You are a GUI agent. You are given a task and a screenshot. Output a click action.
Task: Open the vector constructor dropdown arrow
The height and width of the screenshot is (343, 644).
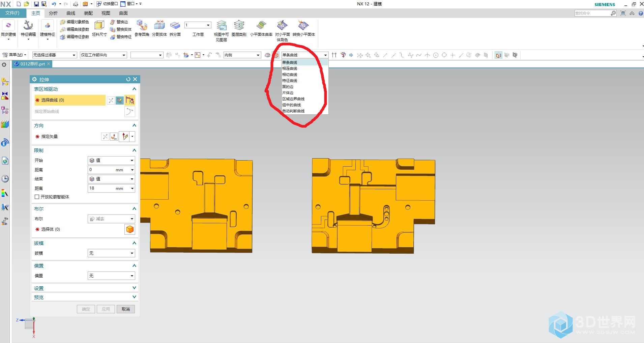133,137
